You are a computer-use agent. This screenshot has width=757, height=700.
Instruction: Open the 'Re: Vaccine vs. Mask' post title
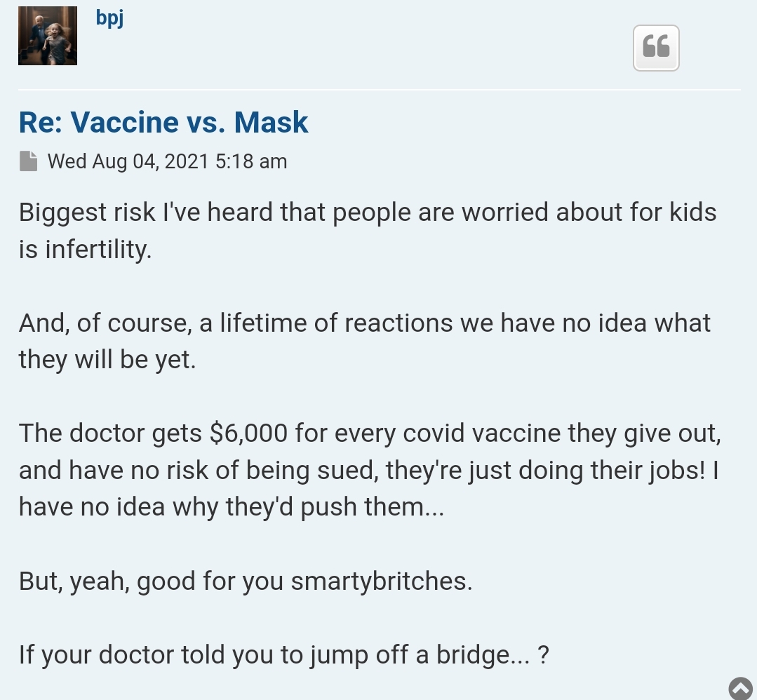click(x=163, y=121)
